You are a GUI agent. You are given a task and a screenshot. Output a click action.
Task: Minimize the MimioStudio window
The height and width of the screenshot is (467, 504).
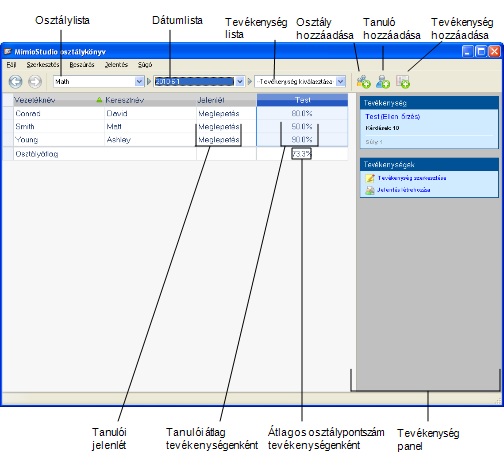click(x=467, y=52)
